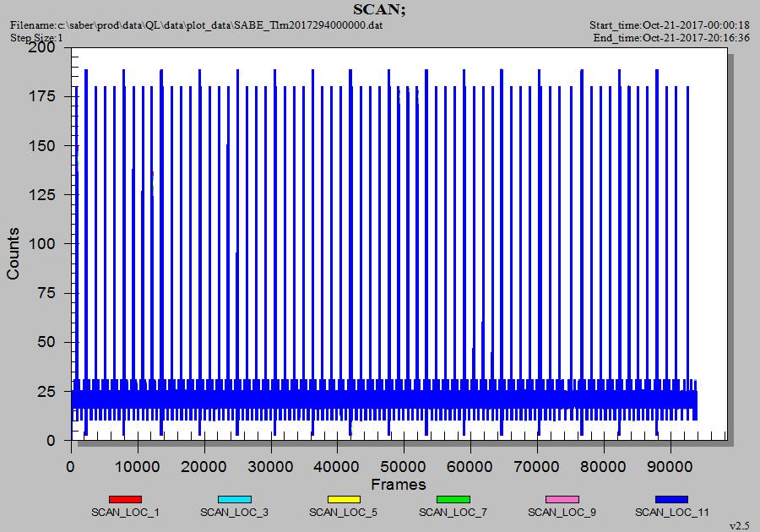
Task: Click the blue SCAN_LOC_11 legend swatch
Action: pos(672,500)
